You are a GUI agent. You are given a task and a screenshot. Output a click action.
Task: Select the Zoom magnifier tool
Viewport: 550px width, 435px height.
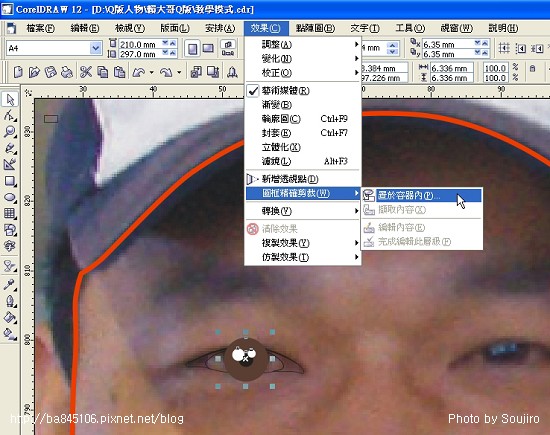click(x=10, y=132)
